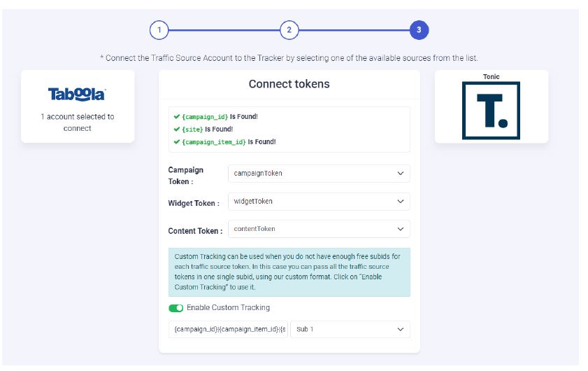Click the Tonic T logo
588x371 pixels.
click(x=491, y=111)
